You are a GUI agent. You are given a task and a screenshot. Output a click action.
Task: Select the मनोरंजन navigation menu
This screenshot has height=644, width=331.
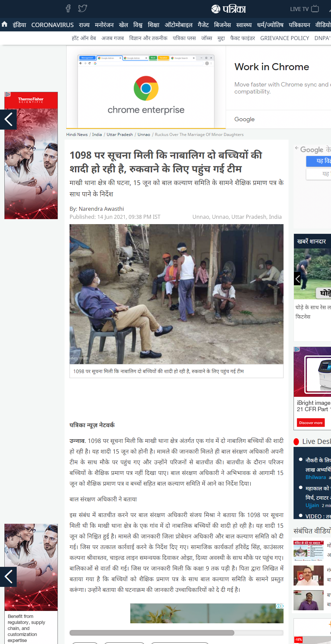click(x=104, y=25)
